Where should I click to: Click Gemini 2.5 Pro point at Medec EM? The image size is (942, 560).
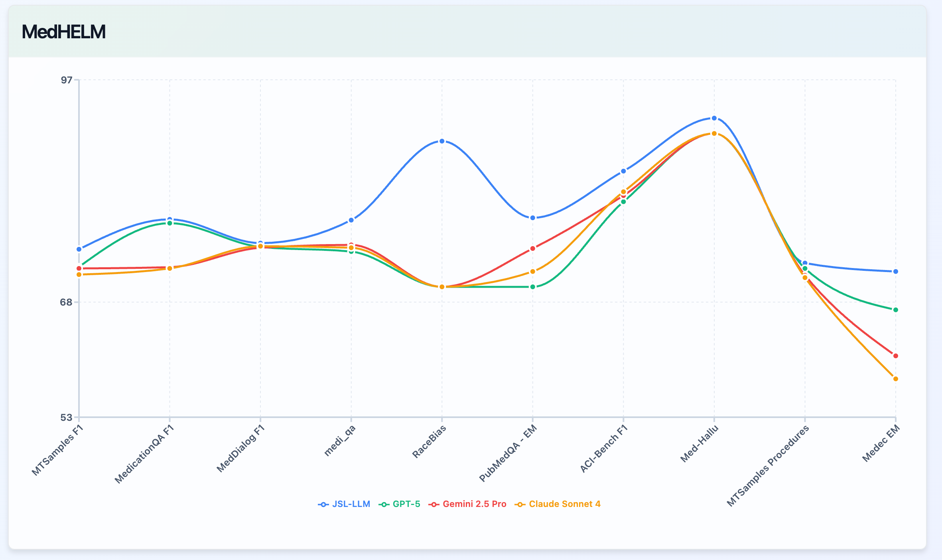[896, 356]
